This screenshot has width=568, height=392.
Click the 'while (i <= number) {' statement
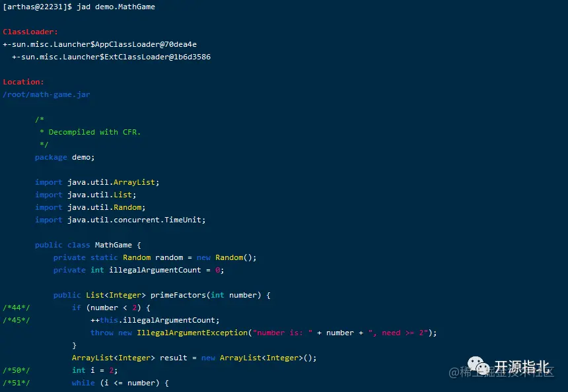click(120, 383)
